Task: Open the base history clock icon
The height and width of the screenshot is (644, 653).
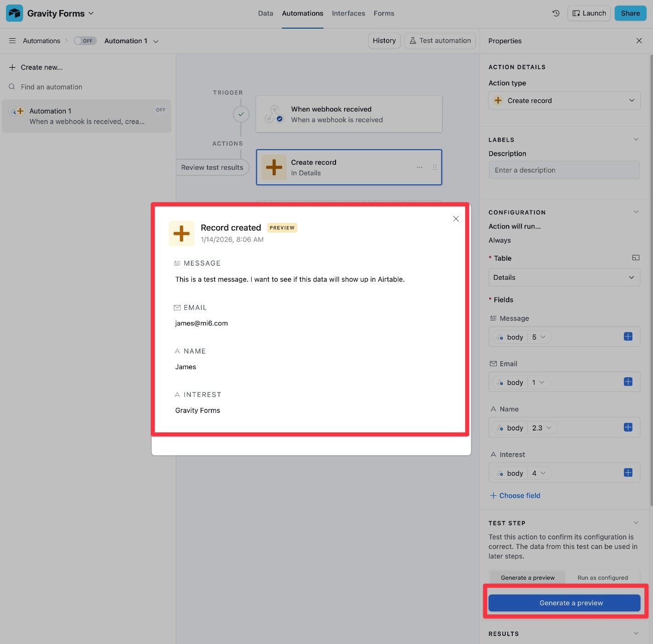Action: [x=556, y=14]
